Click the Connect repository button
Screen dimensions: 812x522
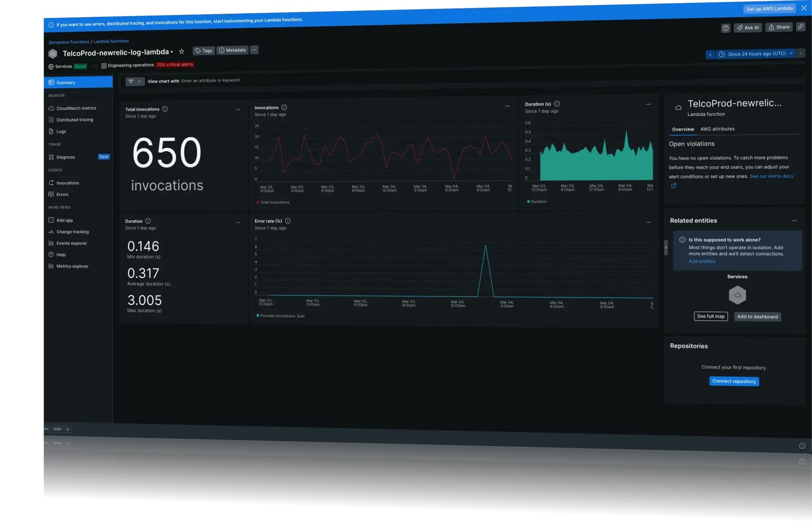pos(734,381)
